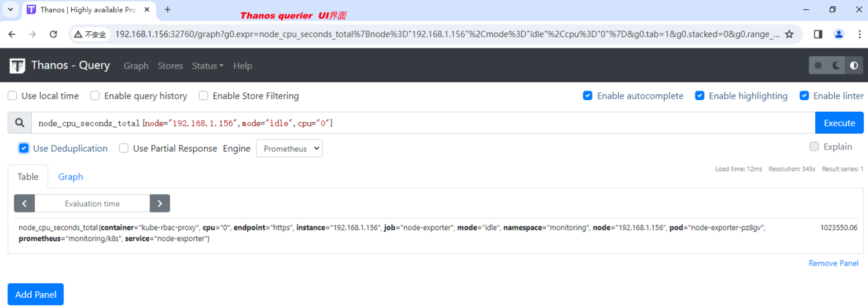868x307 pixels.
Task: Disable highlighting checkbox
Action: (x=700, y=96)
